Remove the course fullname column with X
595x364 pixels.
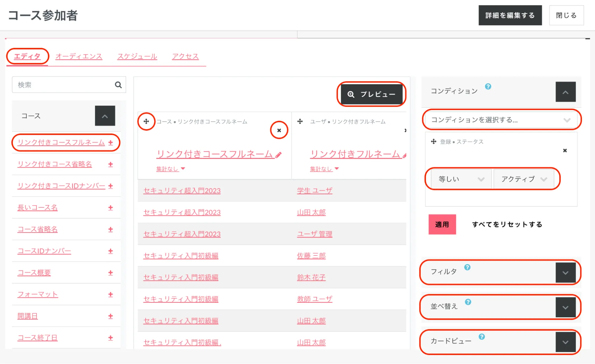click(279, 130)
